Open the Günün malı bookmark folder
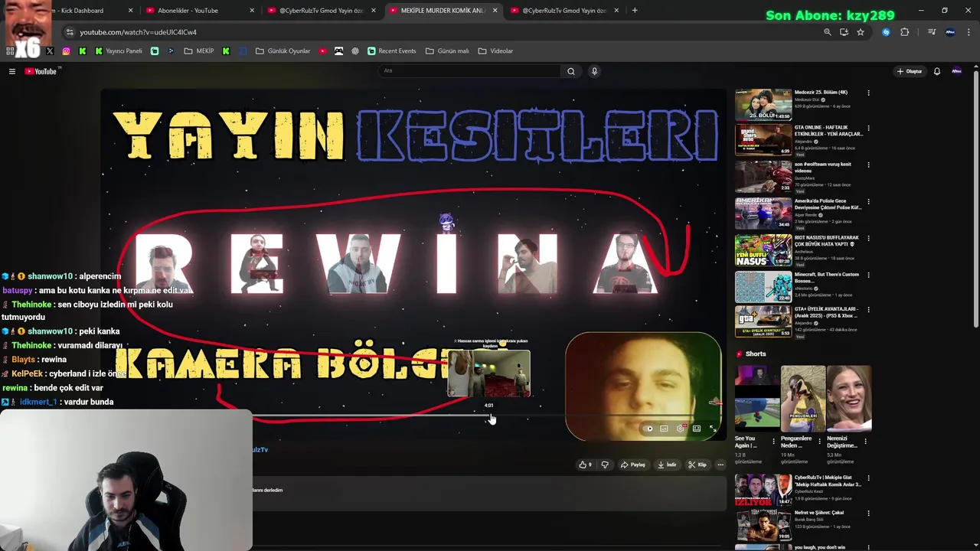Screen dimensions: 980x551 tap(446, 51)
